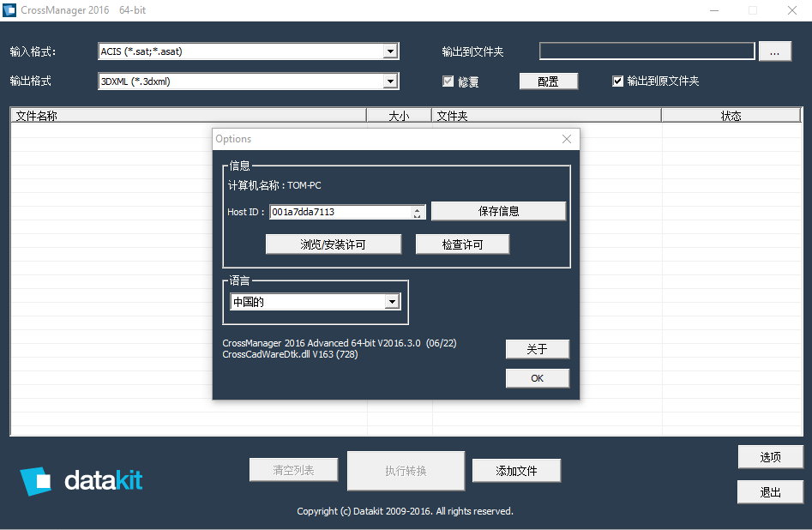The image size is (812, 530).
Task: Close the Options dialog with X
Action: (567, 139)
